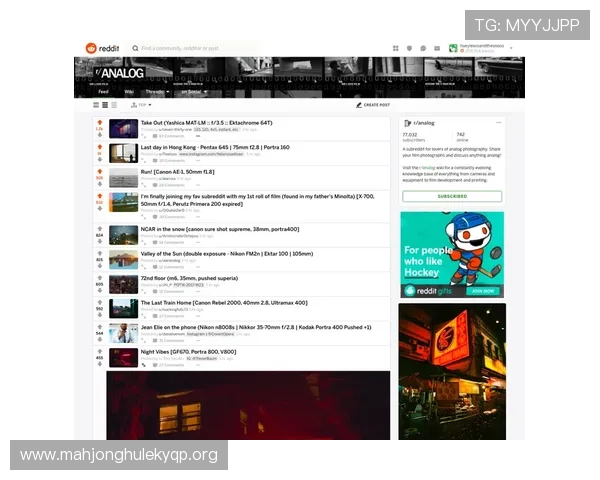
Task: Upvote the Run! Canon AE-1 post
Action: pos(99,171)
